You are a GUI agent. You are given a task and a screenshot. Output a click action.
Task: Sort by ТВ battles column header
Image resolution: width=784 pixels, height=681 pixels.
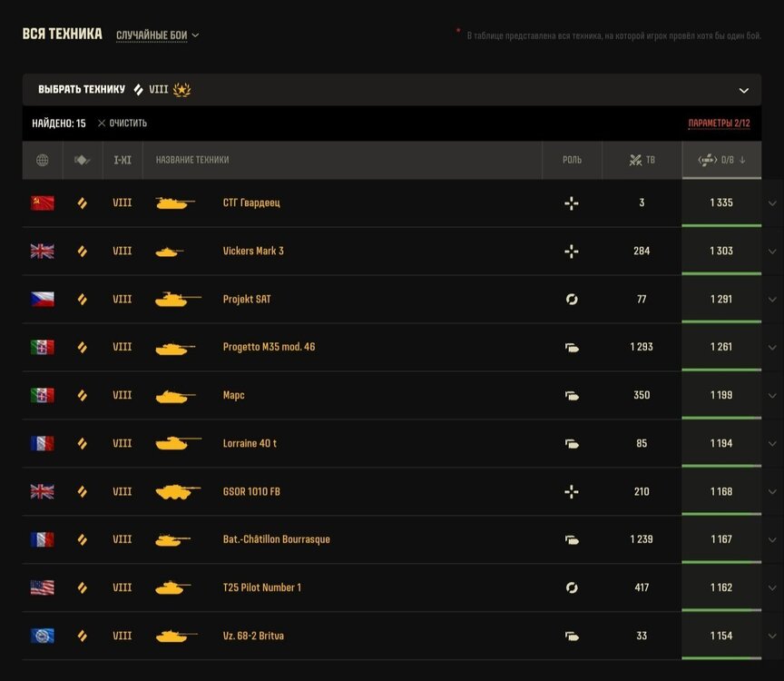pyautogui.click(x=642, y=160)
